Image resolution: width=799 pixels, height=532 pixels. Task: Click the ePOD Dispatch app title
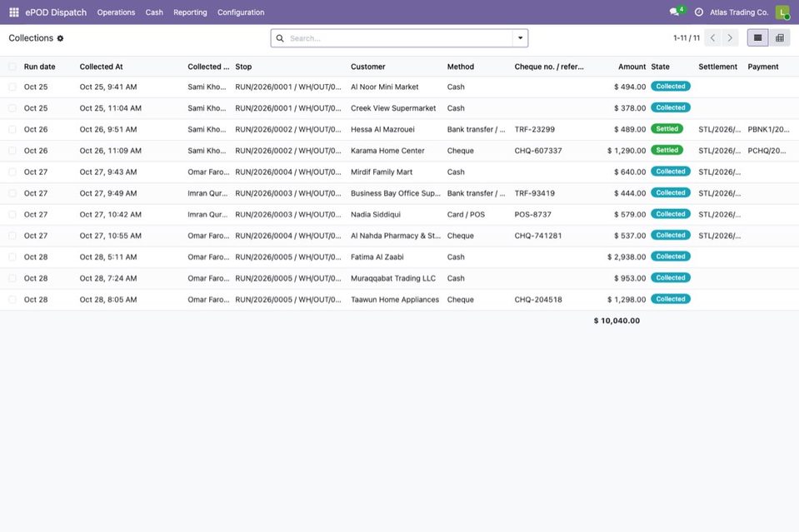[x=56, y=12]
